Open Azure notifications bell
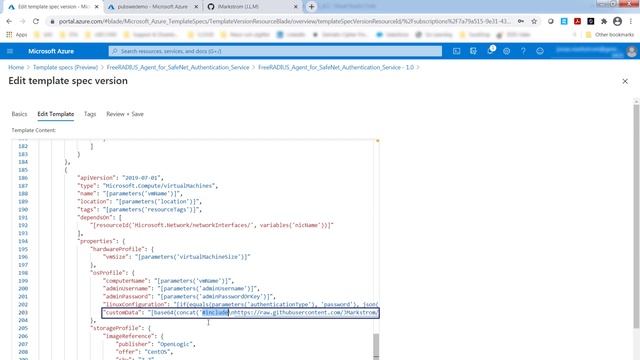The width and height of the screenshot is (640, 360). tap(490, 51)
